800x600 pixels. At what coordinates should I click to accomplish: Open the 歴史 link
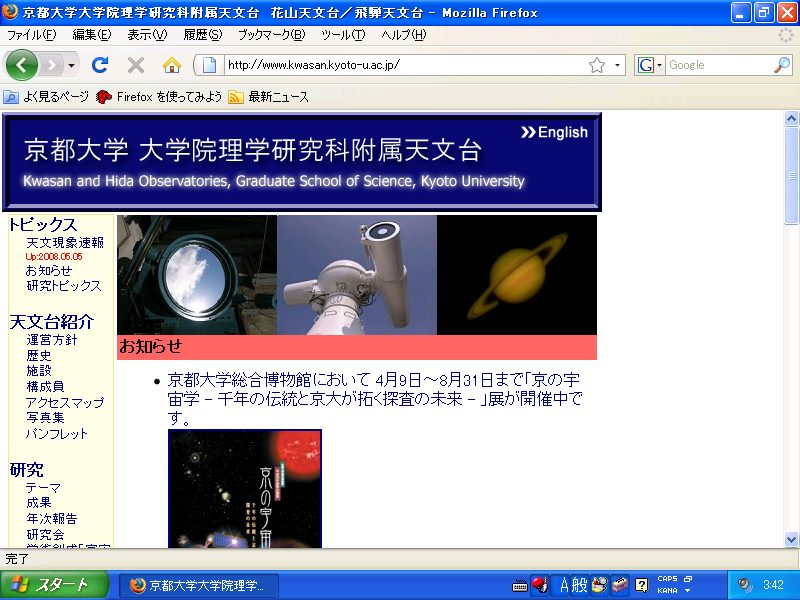[x=39, y=355]
